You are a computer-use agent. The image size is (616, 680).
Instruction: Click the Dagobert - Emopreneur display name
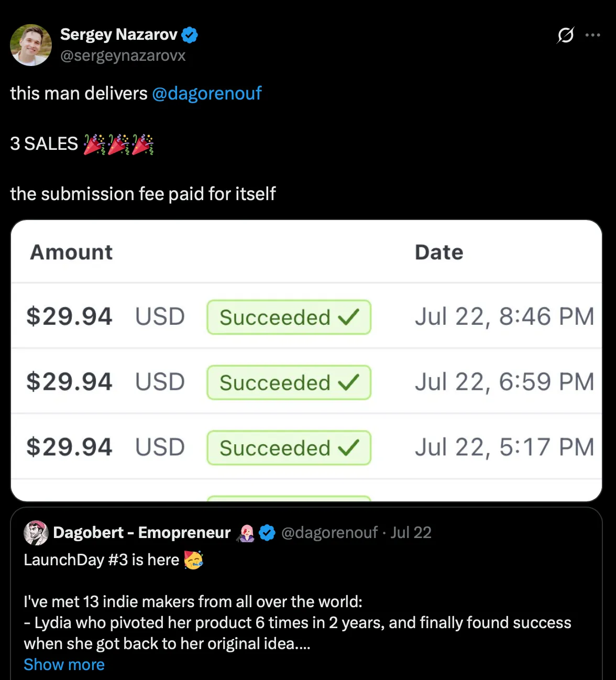pos(141,533)
